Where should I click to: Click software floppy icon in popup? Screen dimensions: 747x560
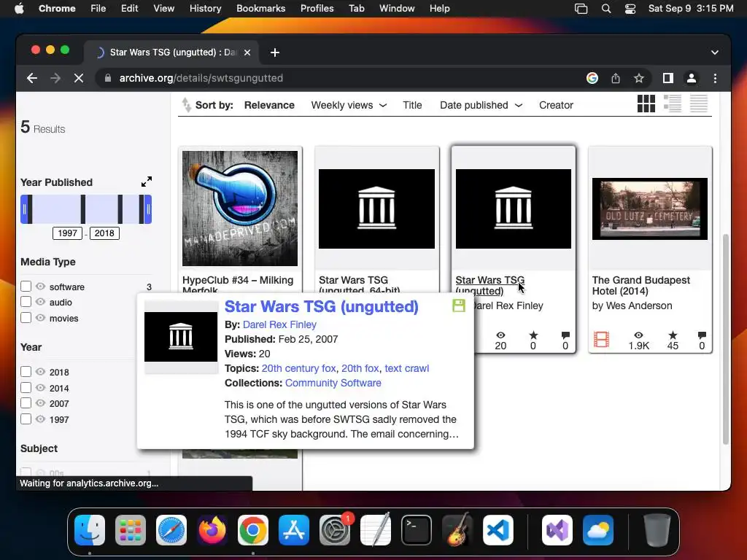[458, 306]
